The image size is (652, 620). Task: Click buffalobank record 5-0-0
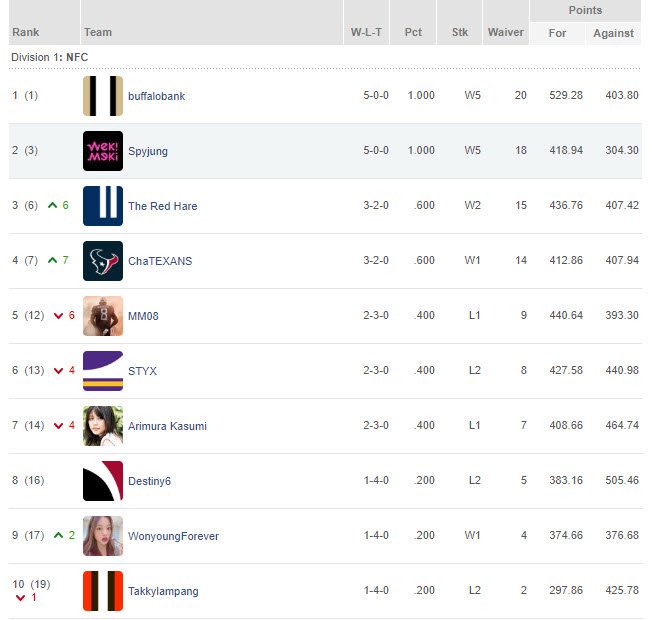(376, 95)
